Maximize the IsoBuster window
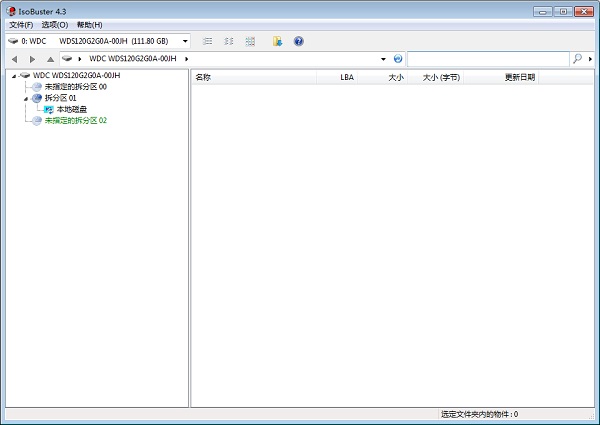This screenshot has width=600, height=425. [x=563, y=11]
